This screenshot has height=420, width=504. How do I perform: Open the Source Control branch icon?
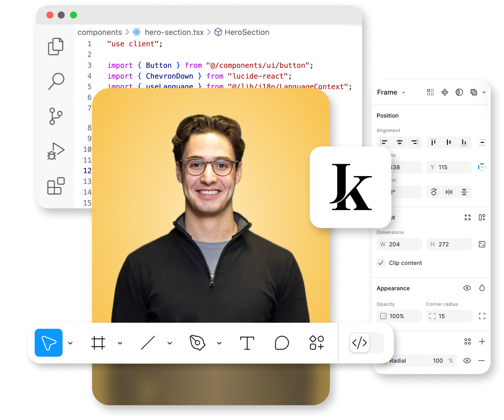click(56, 116)
